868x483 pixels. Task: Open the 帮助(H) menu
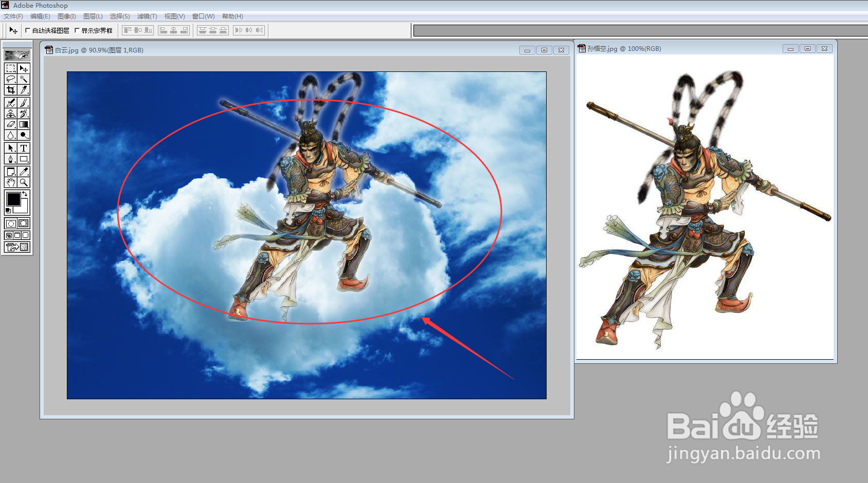point(232,16)
